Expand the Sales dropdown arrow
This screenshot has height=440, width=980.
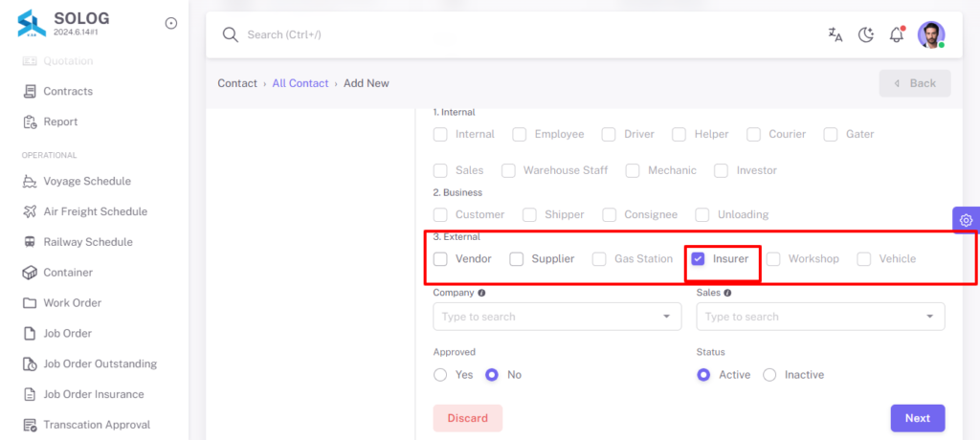(930, 317)
